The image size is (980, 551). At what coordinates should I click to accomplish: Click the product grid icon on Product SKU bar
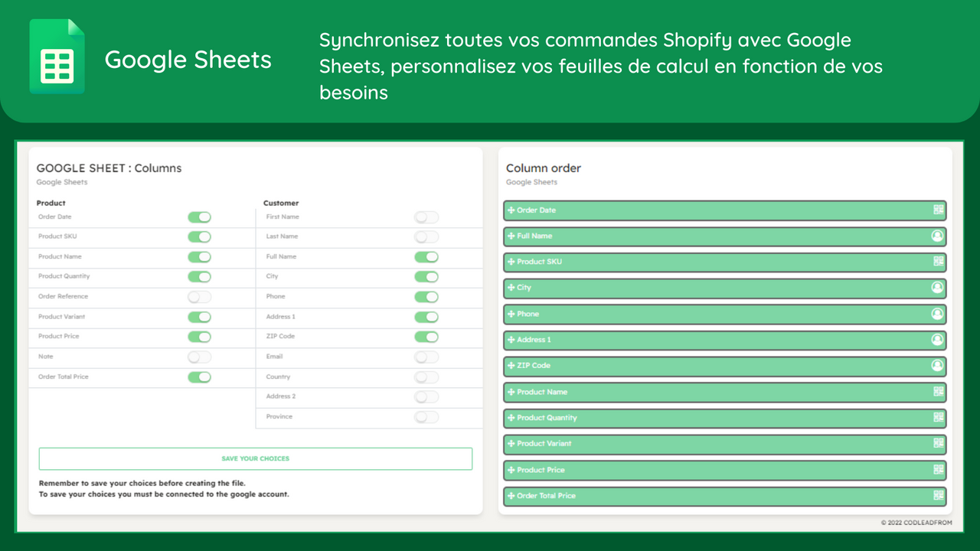click(938, 262)
